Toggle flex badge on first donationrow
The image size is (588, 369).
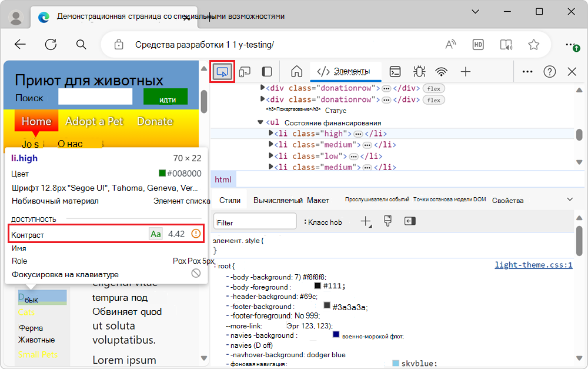pyautogui.click(x=434, y=89)
